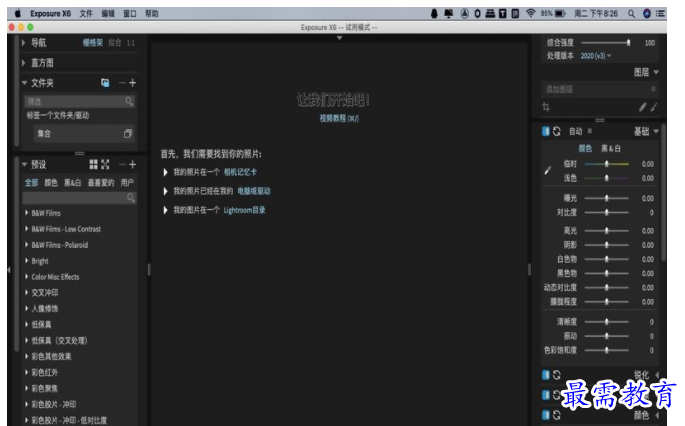Image resolution: width=685 pixels, height=426 pixels.
Task: Expand the 导航 panel
Action: click(x=24, y=42)
